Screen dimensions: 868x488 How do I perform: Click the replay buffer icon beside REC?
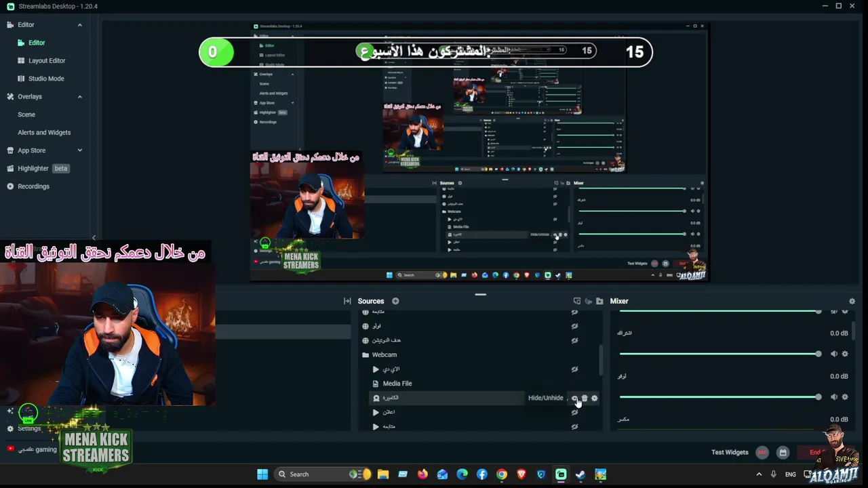click(x=783, y=452)
